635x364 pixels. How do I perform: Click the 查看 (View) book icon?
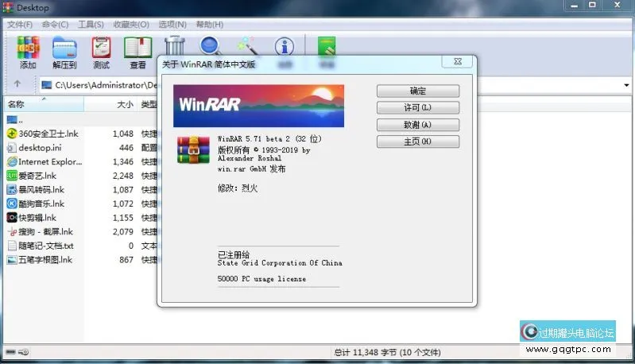coord(137,48)
